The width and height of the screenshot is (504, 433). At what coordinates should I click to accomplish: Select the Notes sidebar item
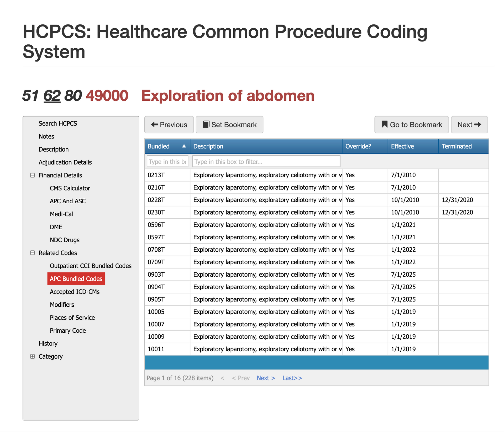(x=46, y=136)
